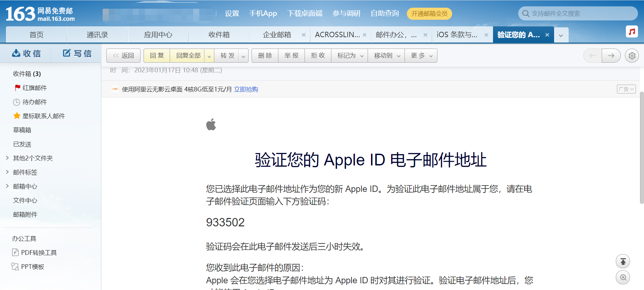Click 开通邮箱会员 button
This screenshot has width=644, height=290.
point(429,14)
